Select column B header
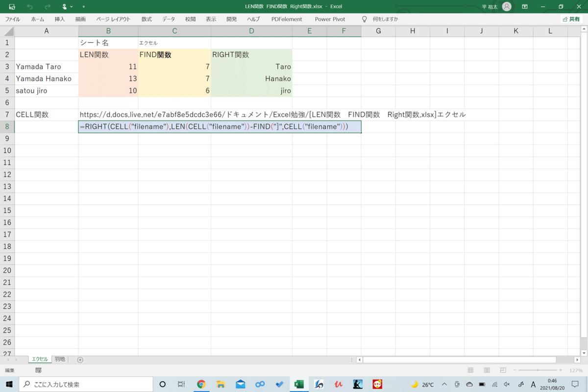 point(108,31)
